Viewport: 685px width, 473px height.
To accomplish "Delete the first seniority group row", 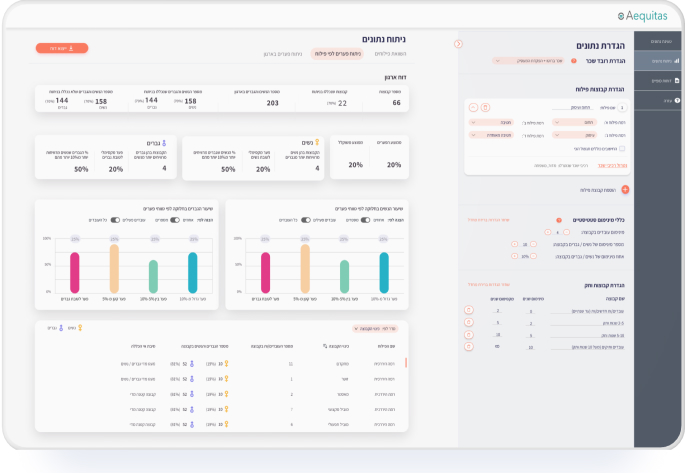I will [469, 310].
